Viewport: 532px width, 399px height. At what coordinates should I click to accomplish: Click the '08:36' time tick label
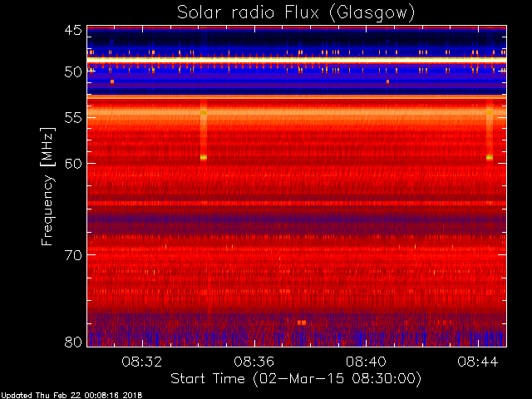(254, 362)
